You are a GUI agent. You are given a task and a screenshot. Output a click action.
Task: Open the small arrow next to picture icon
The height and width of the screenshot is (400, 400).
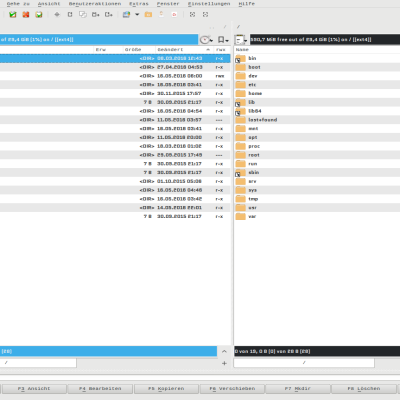click(137, 15)
